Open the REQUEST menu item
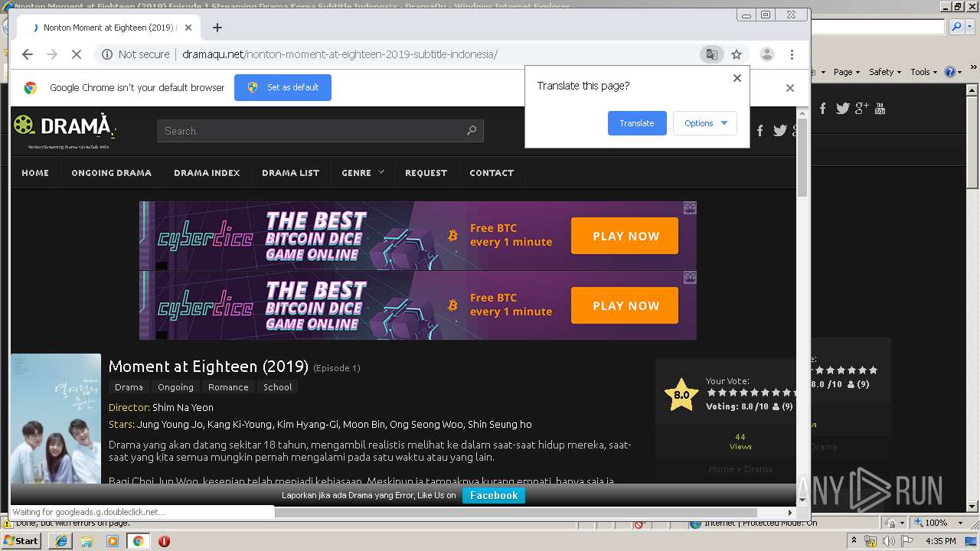 click(x=426, y=173)
